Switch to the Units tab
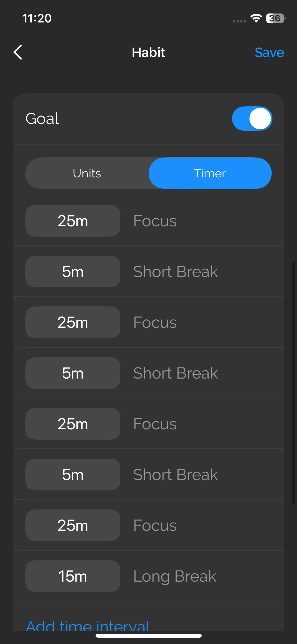Image resolution: width=297 pixels, height=644 pixels. 87,173
